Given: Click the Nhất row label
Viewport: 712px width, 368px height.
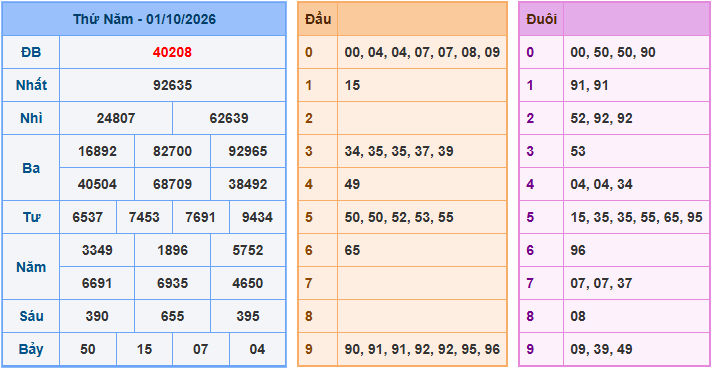Looking at the screenshot, I should click(x=31, y=85).
